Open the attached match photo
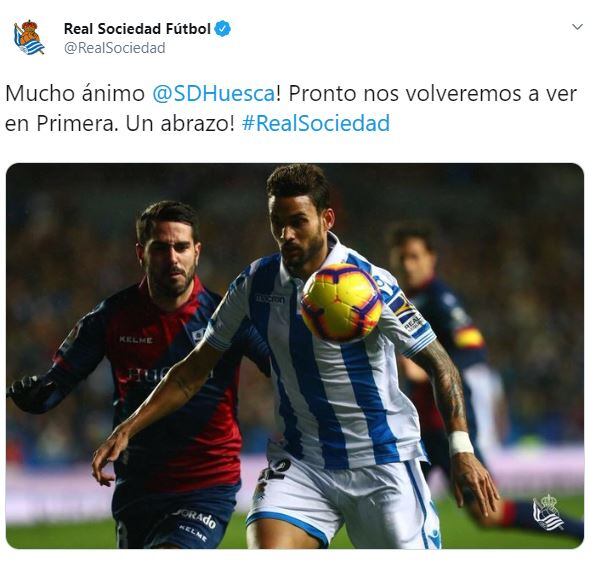Viewport: 595px width, 571px height. 295,355
